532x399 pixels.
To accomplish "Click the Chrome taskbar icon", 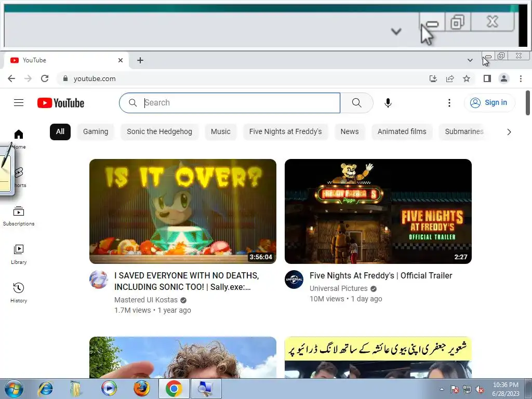I will point(174,389).
